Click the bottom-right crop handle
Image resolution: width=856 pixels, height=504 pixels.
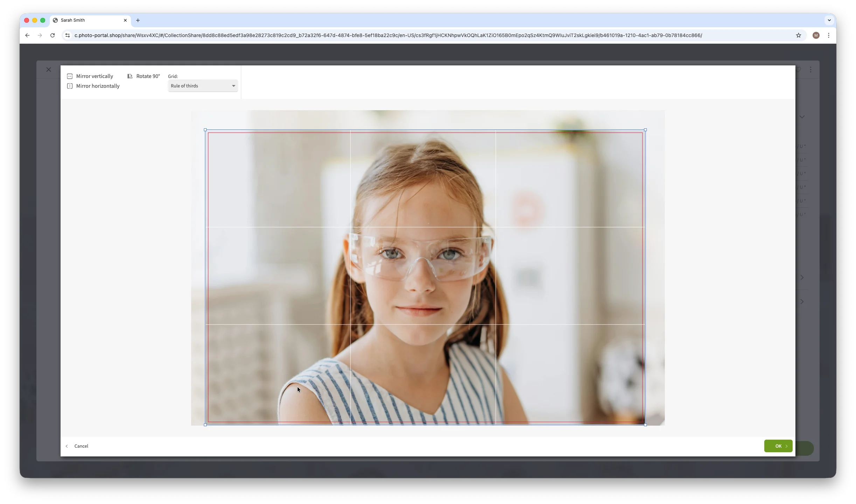click(x=645, y=425)
